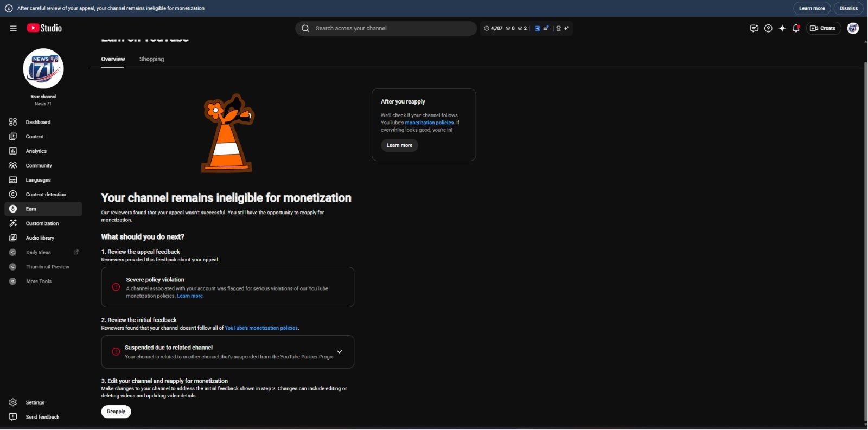Image resolution: width=868 pixels, height=430 pixels.
Task: Click the Reapply button
Action: tap(116, 412)
